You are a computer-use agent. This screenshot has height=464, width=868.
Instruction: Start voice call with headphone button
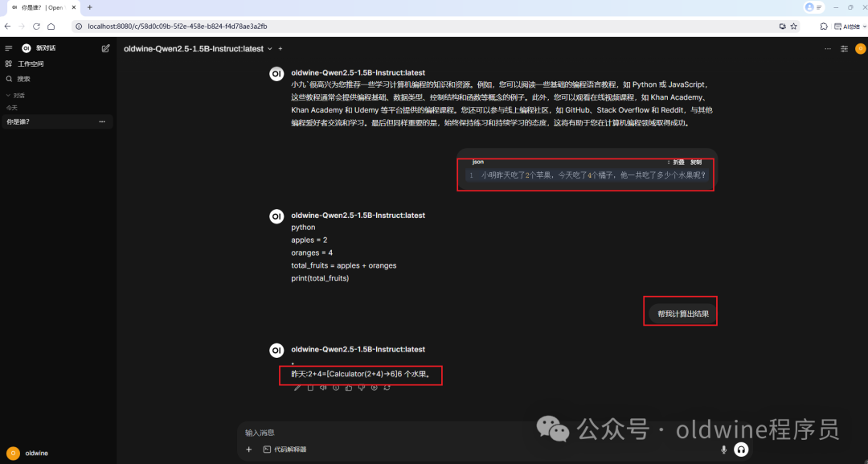coord(741,450)
